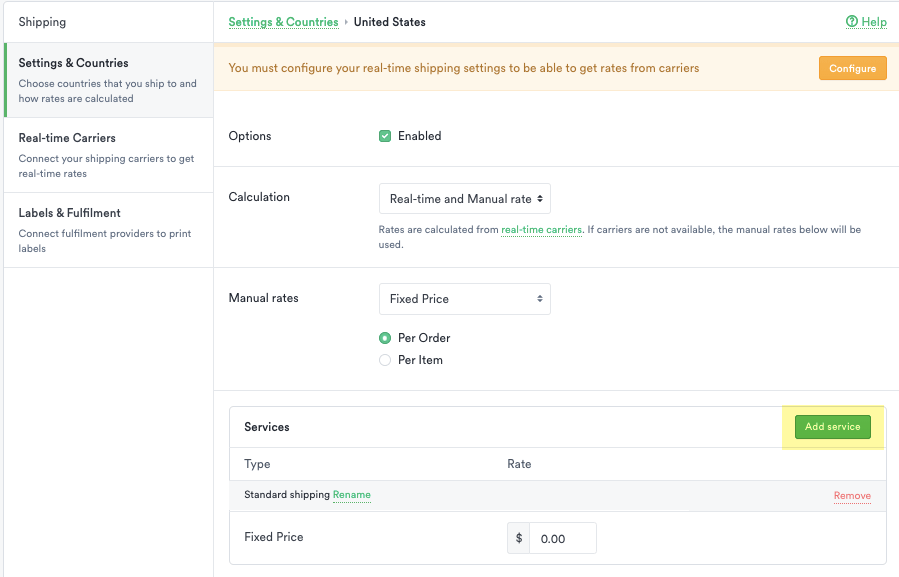The height and width of the screenshot is (577, 899).
Task: Open Settings & Countries sidebar section
Action: point(108,80)
